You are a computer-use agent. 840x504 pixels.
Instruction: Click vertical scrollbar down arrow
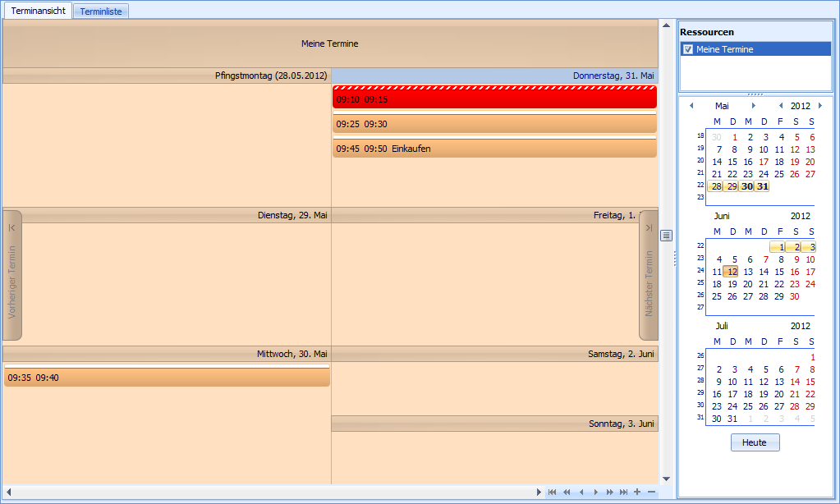tap(667, 479)
